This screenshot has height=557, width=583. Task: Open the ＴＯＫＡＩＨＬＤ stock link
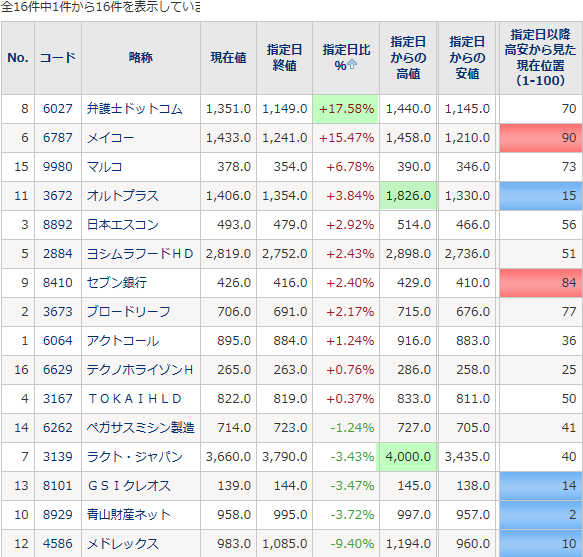135,399
